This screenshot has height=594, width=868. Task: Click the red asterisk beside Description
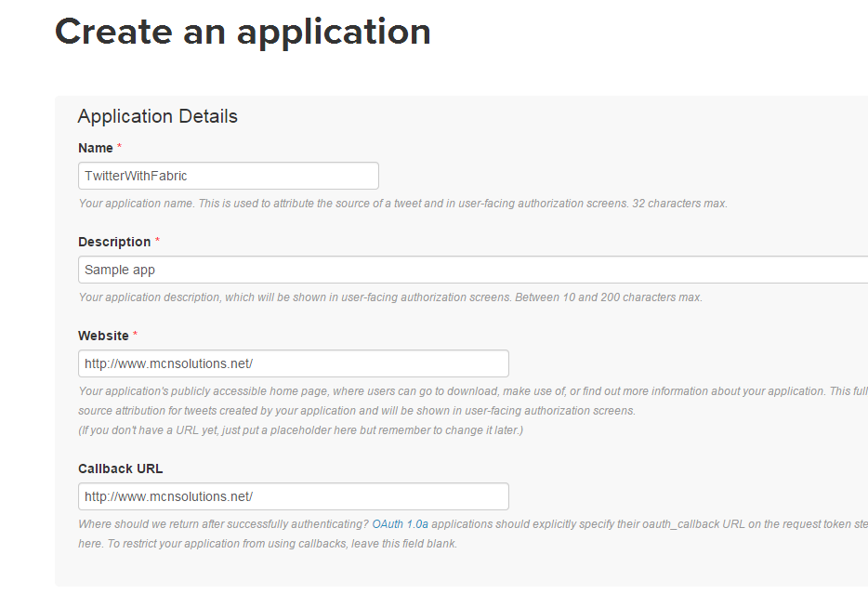(157, 242)
